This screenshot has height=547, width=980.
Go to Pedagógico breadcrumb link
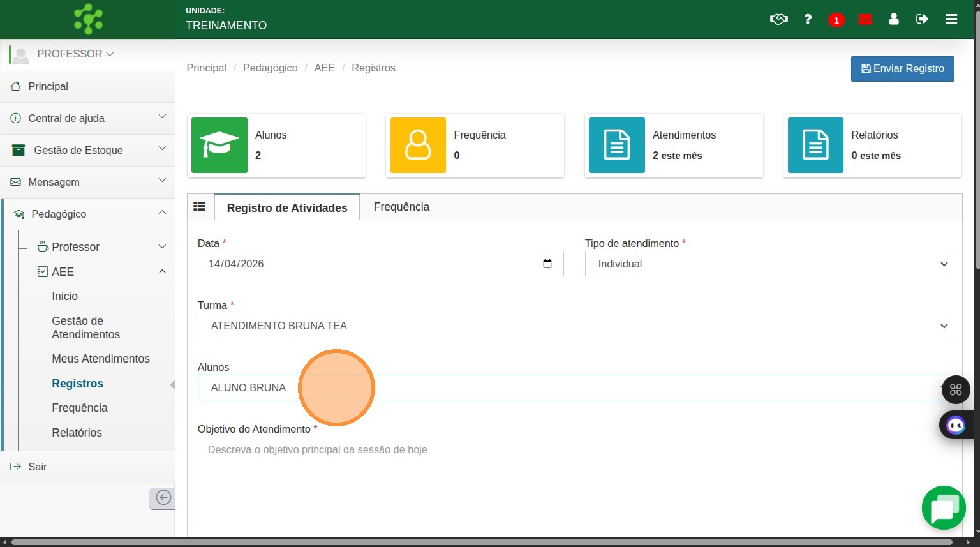coord(270,68)
